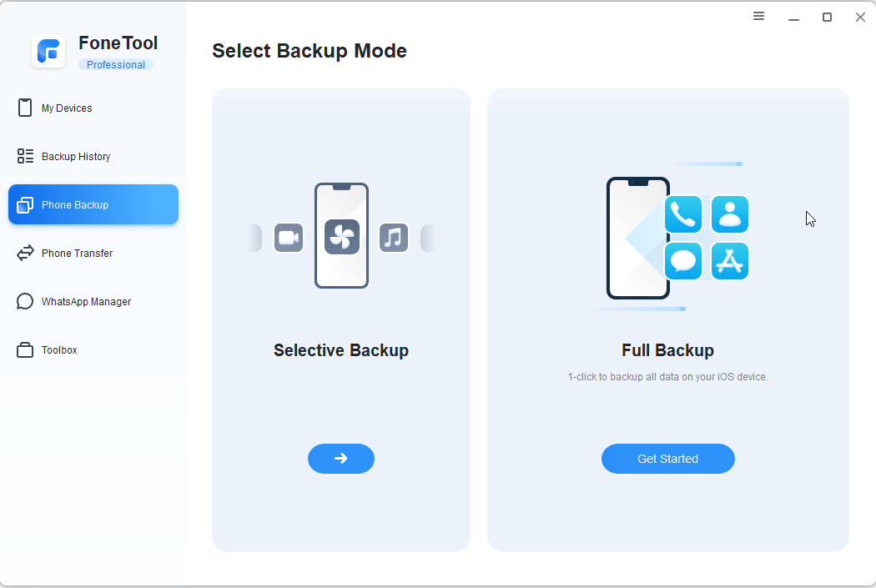
Task: Click the photos pinwheel icon on phone
Action: [342, 237]
